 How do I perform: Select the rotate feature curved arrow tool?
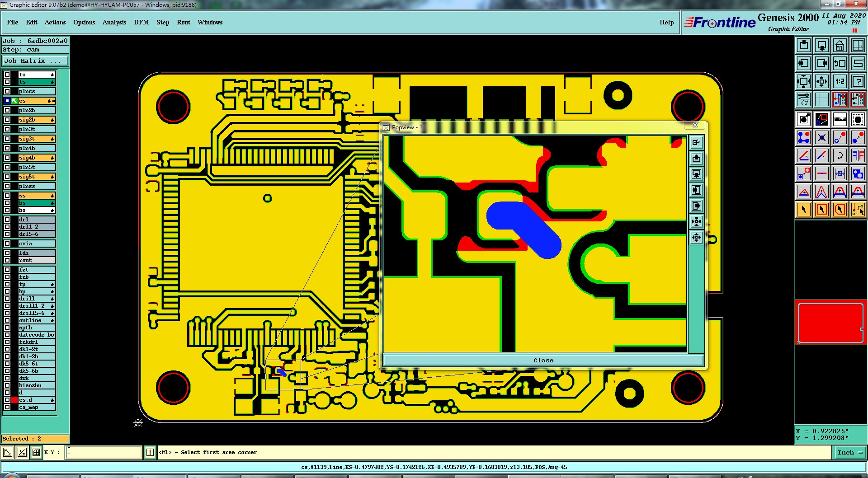pyautogui.click(x=840, y=155)
